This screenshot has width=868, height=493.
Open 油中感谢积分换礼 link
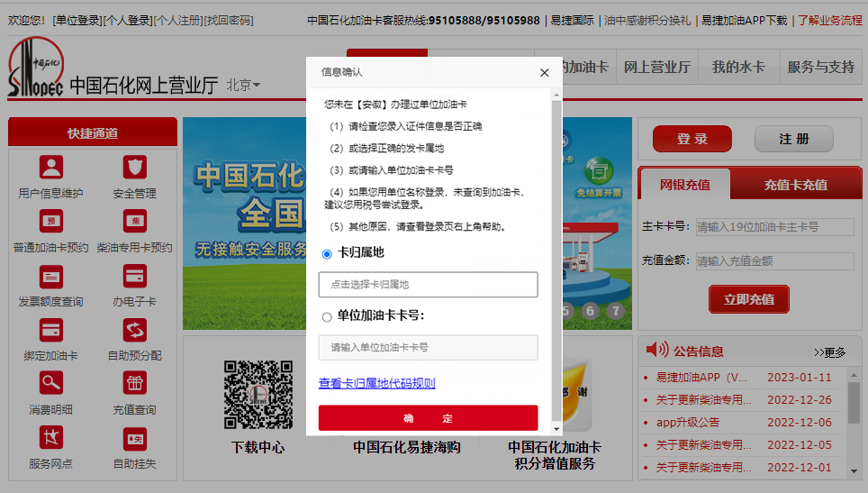click(647, 21)
